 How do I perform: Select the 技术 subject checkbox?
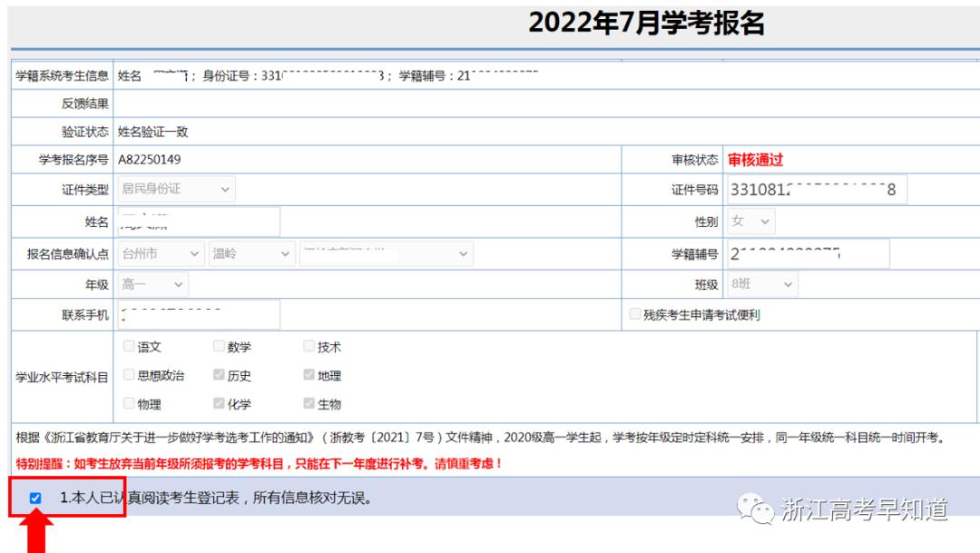pos(309,346)
